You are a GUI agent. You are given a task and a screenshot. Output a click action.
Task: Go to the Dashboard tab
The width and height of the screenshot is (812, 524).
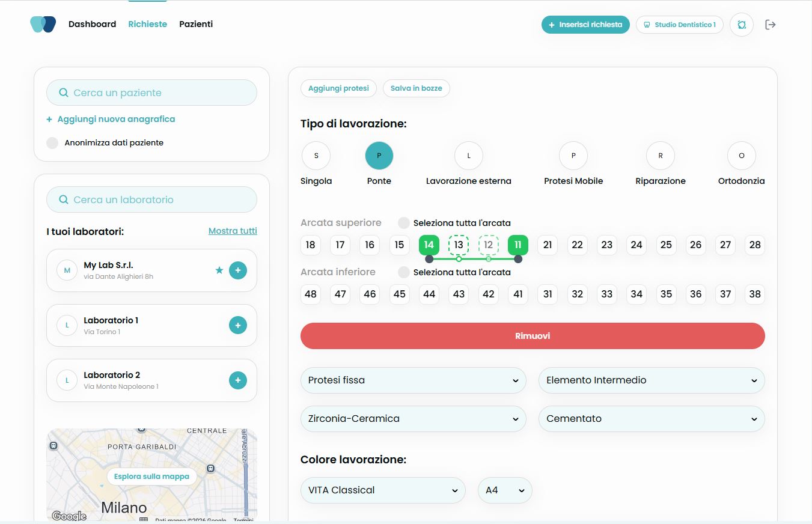click(x=92, y=24)
